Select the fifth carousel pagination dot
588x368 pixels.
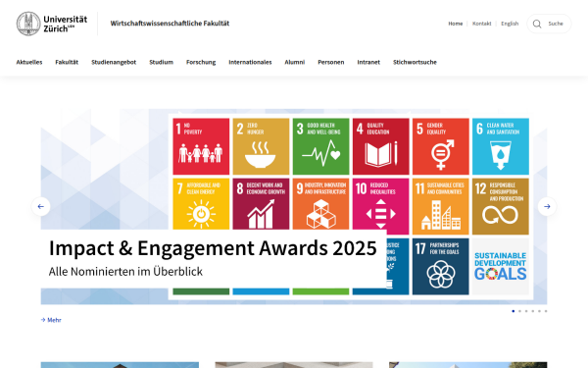[539, 311]
